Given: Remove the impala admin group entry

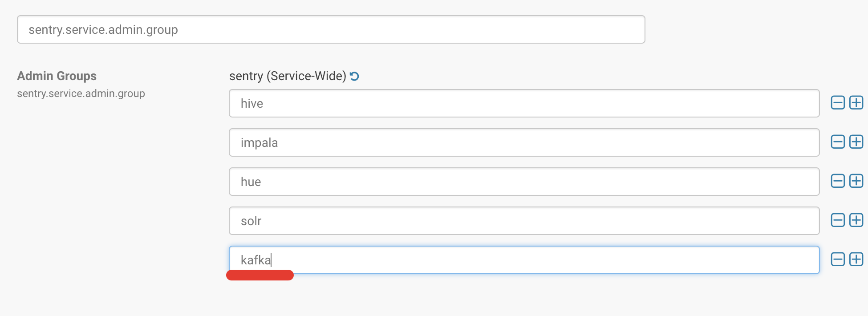Looking at the screenshot, I should coord(838,142).
